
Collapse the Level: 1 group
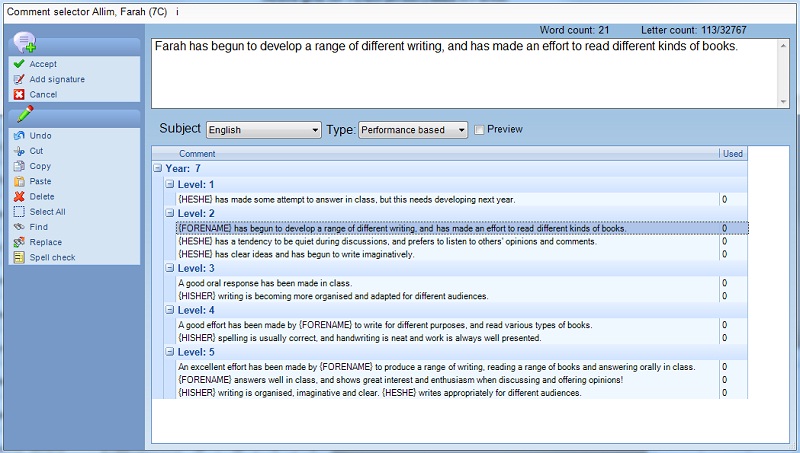170,184
